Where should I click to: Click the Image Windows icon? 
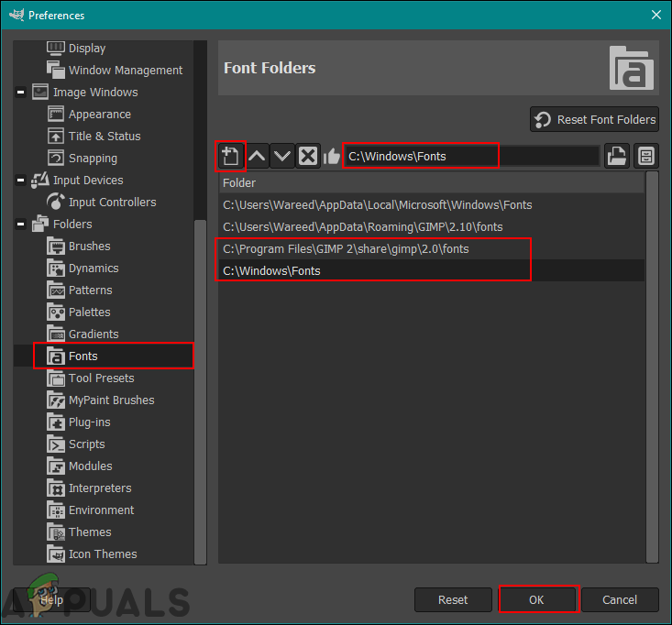(x=40, y=93)
